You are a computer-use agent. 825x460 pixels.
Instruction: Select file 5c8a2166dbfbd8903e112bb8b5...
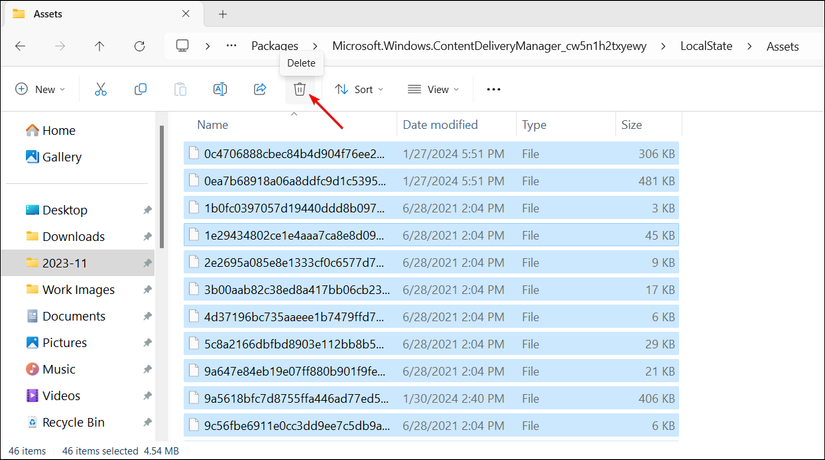point(431,344)
